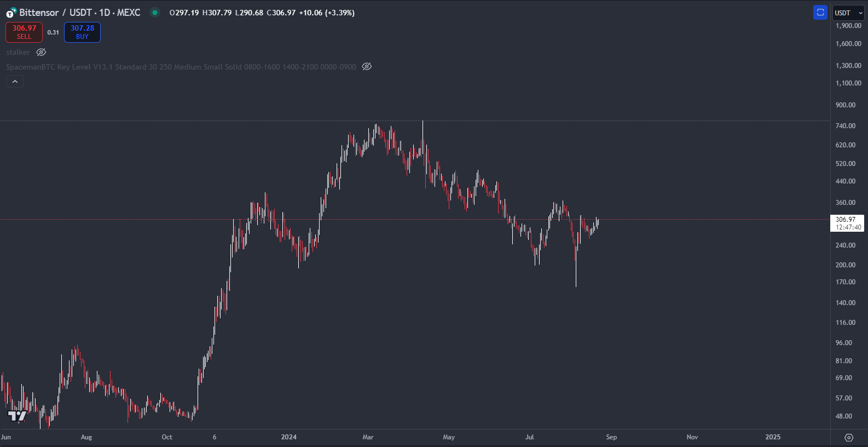
Task: Click the Bittensor symbol logo icon
Action: pyautogui.click(x=11, y=13)
